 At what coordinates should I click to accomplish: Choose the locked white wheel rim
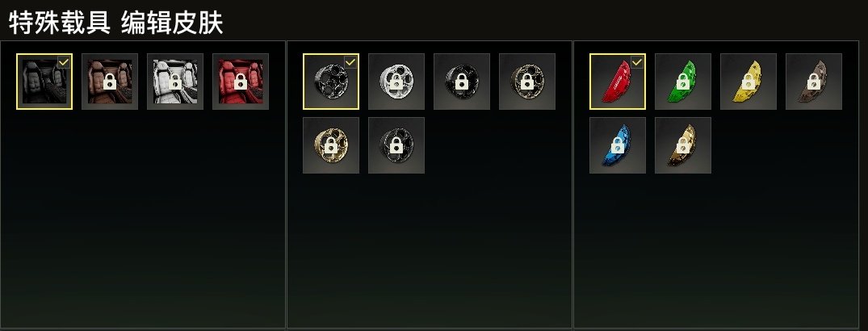[396, 82]
